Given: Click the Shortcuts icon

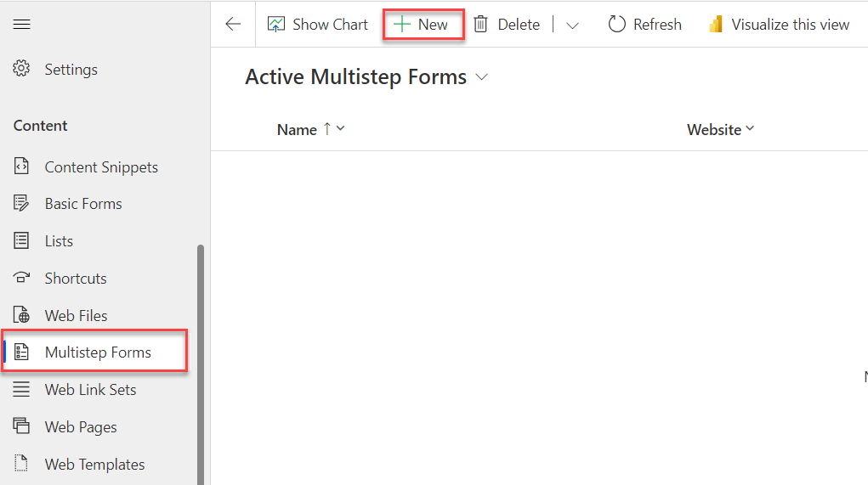Looking at the screenshot, I should (x=22, y=279).
